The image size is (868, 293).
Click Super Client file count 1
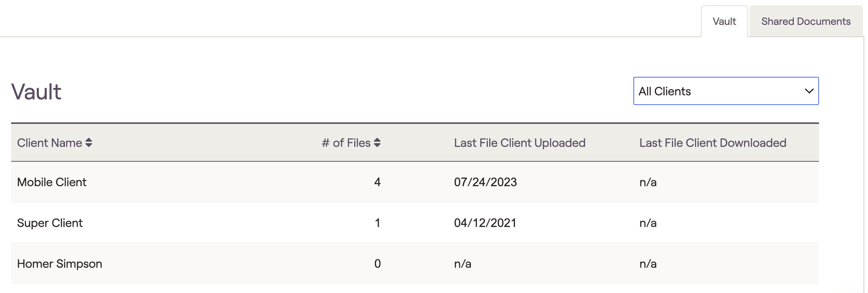(x=377, y=223)
